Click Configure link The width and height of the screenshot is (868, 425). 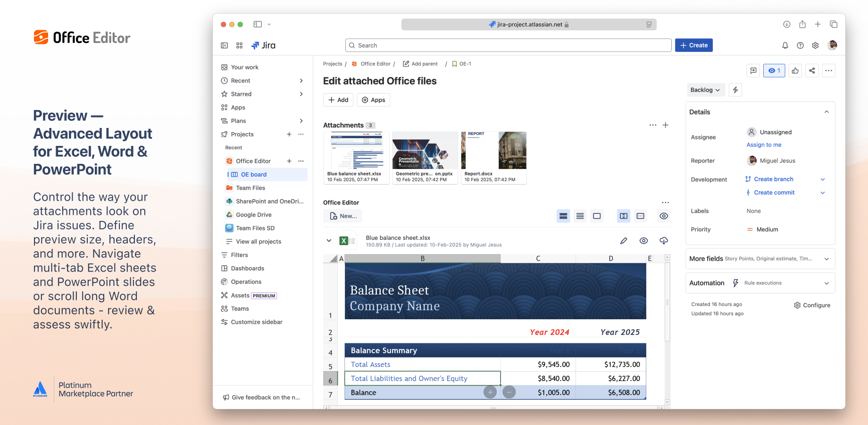[x=812, y=305]
